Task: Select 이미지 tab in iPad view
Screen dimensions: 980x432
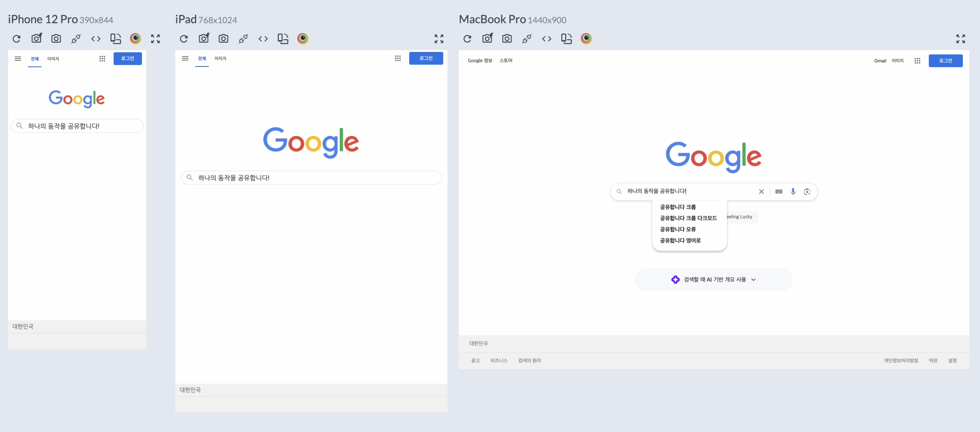Action: pos(221,58)
